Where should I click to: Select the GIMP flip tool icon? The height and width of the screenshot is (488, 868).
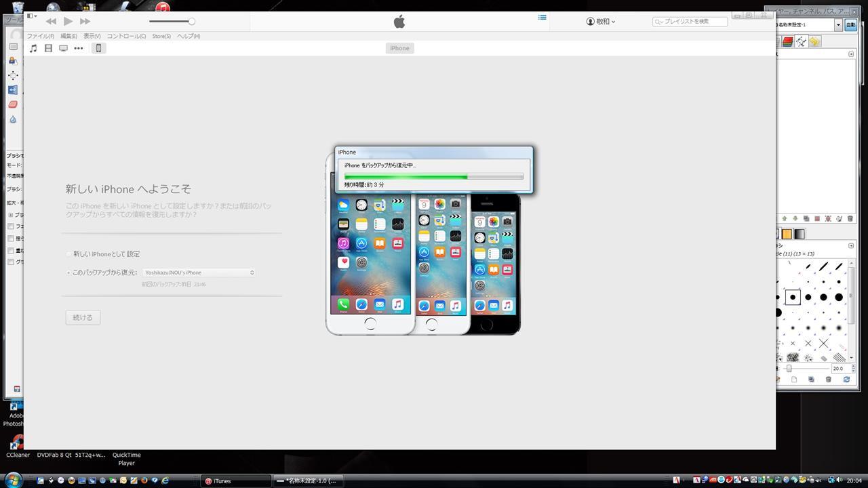13,89
